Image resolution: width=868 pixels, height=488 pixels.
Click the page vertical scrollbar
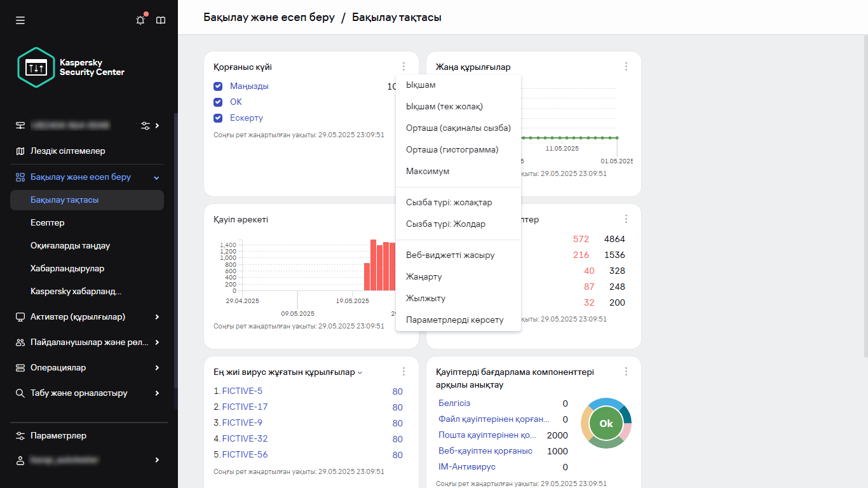(x=865, y=191)
